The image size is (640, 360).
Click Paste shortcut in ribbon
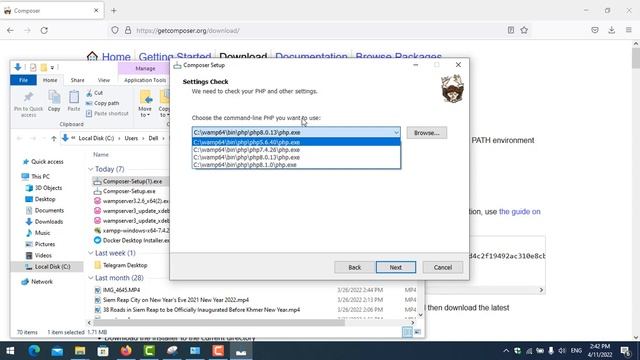point(107,113)
